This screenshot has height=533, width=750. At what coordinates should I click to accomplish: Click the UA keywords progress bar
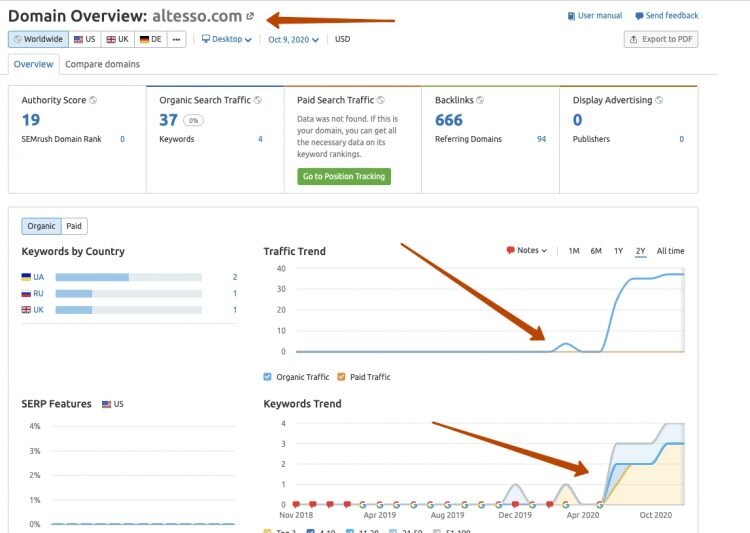[x=129, y=277]
